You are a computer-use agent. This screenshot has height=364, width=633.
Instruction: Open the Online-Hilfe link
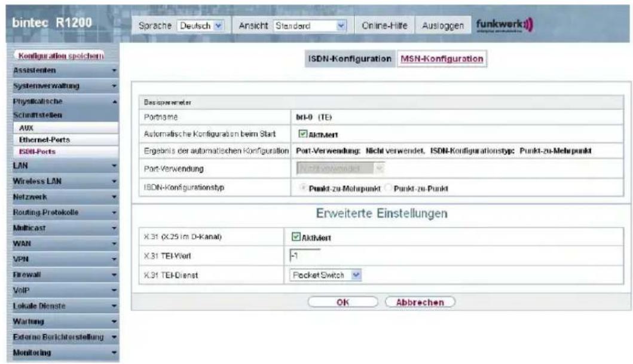click(384, 26)
